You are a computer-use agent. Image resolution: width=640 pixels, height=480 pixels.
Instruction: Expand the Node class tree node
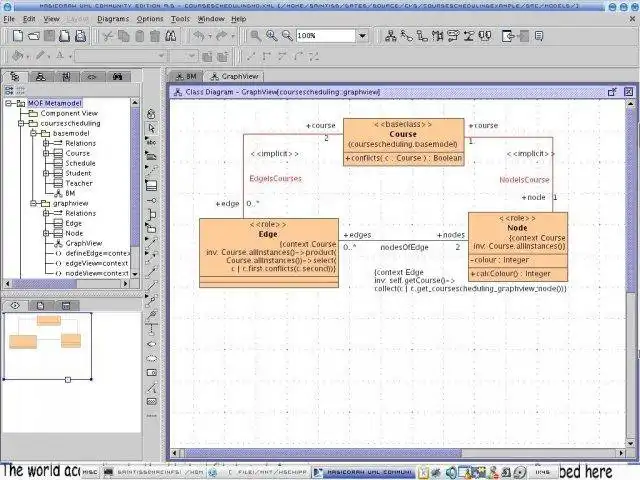(x=46, y=233)
